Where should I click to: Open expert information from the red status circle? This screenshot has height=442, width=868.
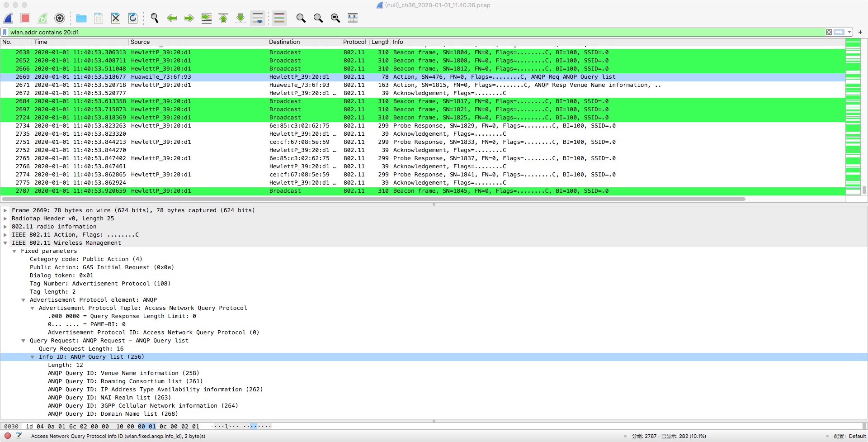7,436
